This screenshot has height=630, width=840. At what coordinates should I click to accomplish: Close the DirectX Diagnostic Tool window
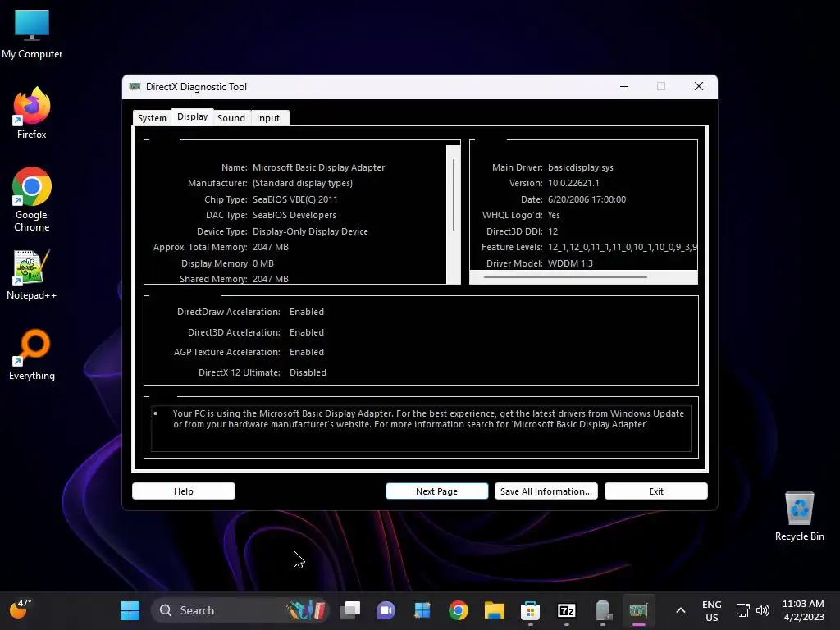(x=699, y=86)
